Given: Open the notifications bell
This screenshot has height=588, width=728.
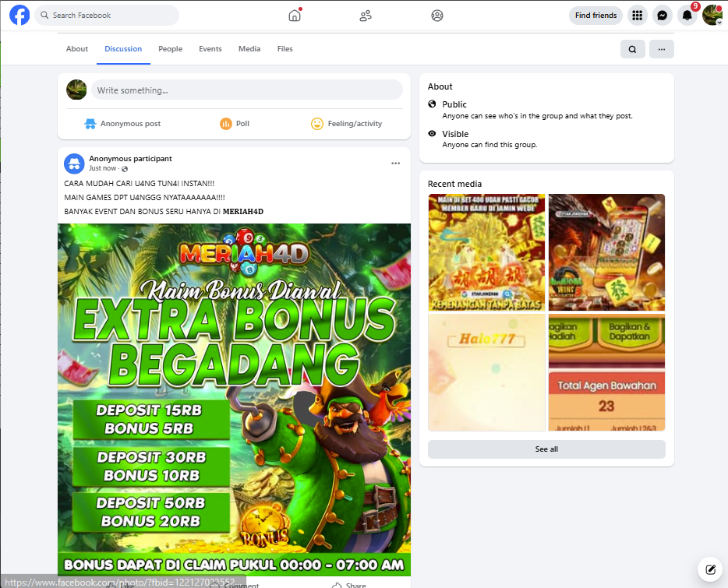Looking at the screenshot, I should tap(687, 16).
